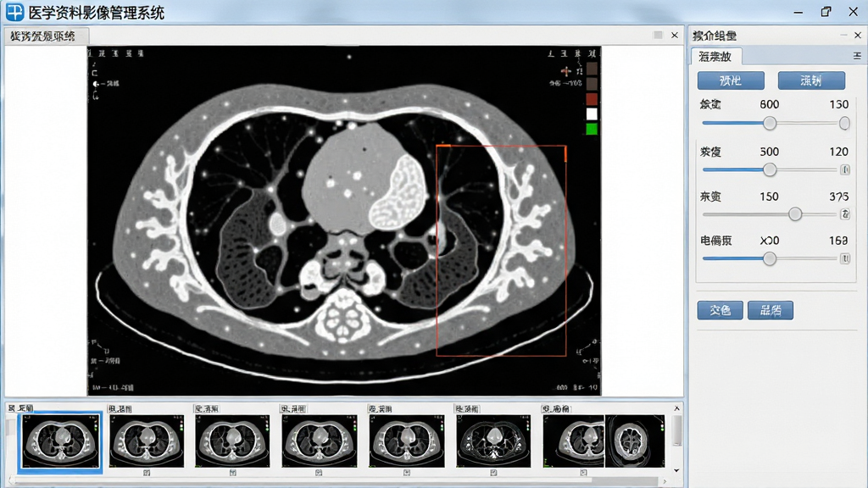
Task: Click the small icon ending the 150 slider track
Action: tap(845, 214)
